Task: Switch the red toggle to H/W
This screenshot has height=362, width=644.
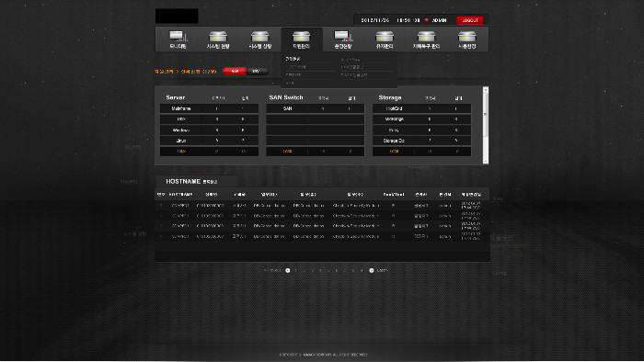Action: [234, 72]
